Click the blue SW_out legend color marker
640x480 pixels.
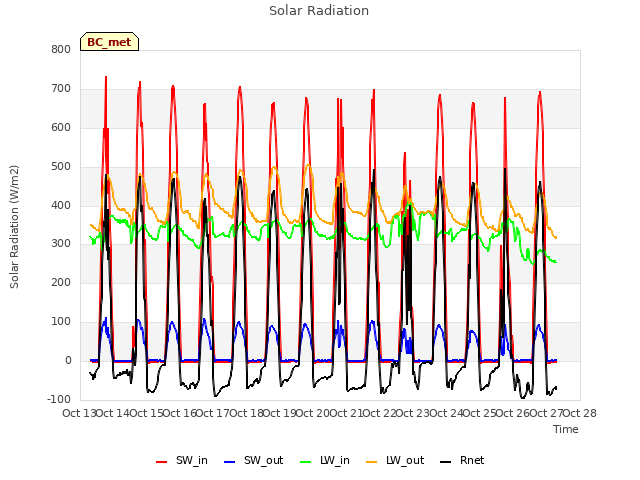pos(230,462)
